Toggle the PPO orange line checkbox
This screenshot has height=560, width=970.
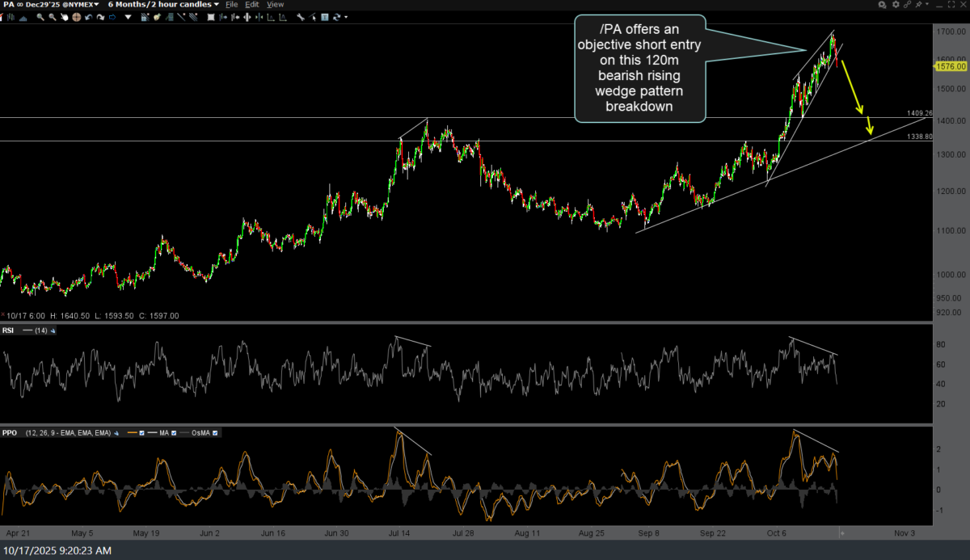click(x=143, y=433)
